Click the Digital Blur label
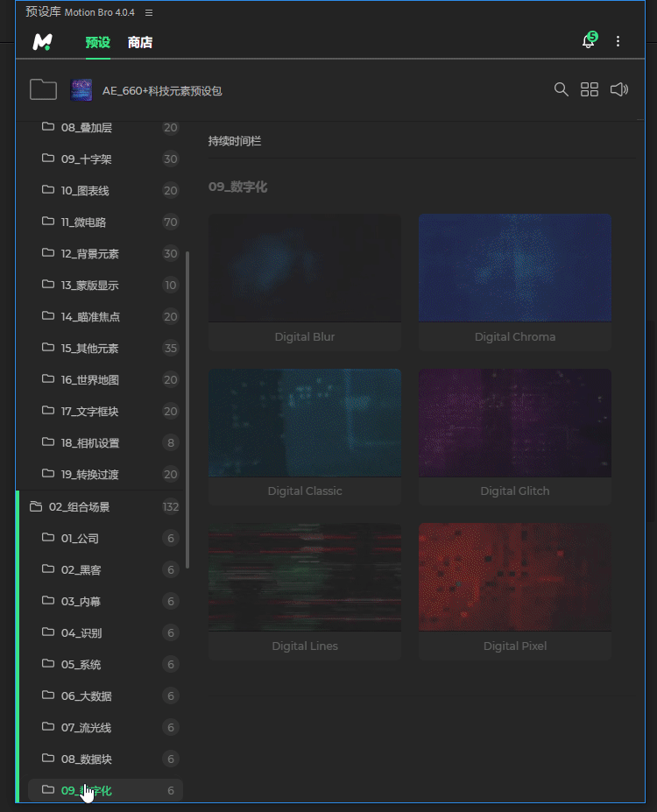This screenshot has height=812, width=657. [305, 337]
